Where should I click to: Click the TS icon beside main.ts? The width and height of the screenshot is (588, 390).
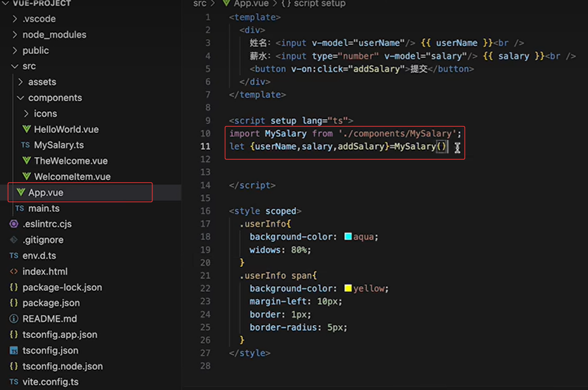(x=20, y=208)
